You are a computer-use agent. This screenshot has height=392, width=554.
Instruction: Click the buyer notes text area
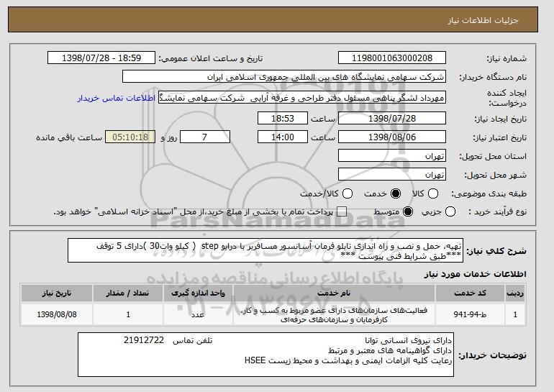point(265,355)
